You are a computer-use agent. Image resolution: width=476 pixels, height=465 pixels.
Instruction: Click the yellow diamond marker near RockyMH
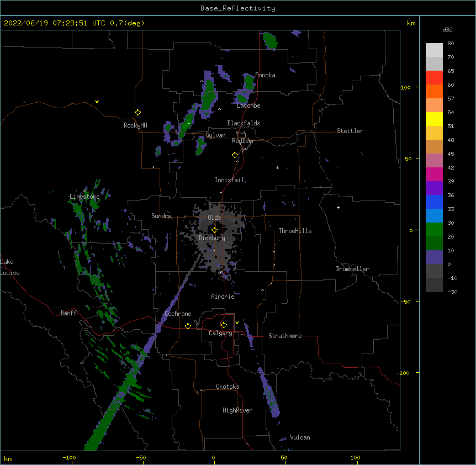pyautogui.click(x=138, y=113)
